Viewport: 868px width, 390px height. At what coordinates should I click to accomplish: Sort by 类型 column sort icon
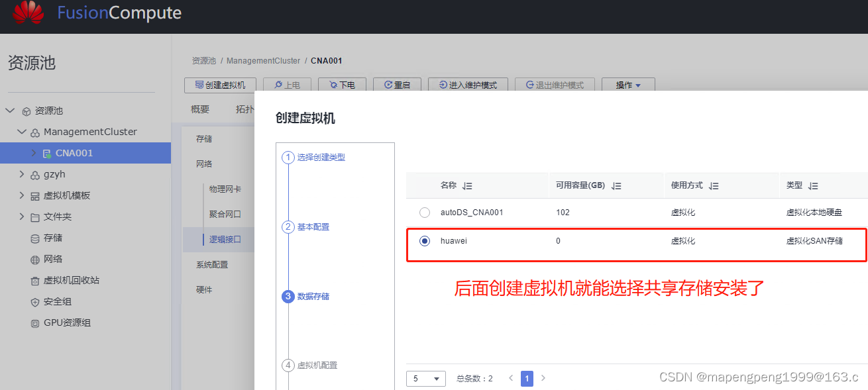click(813, 186)
